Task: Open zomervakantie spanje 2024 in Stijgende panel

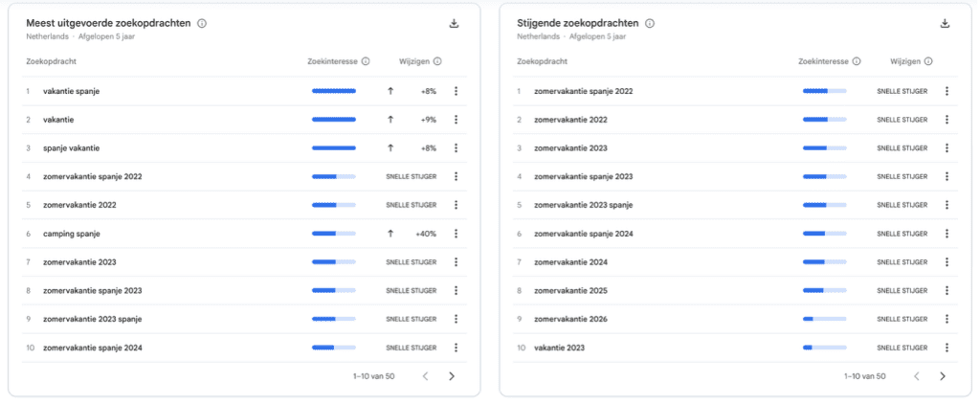Action: pos(583,234)
